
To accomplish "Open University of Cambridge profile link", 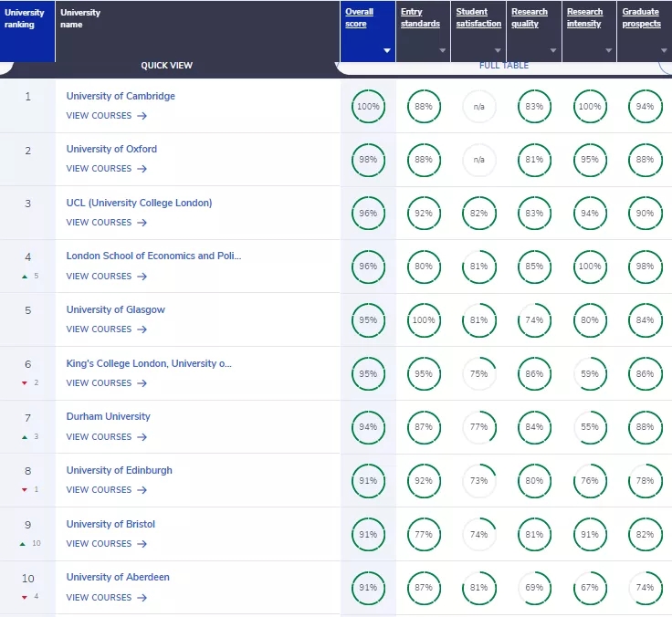I will click(121, 96).
